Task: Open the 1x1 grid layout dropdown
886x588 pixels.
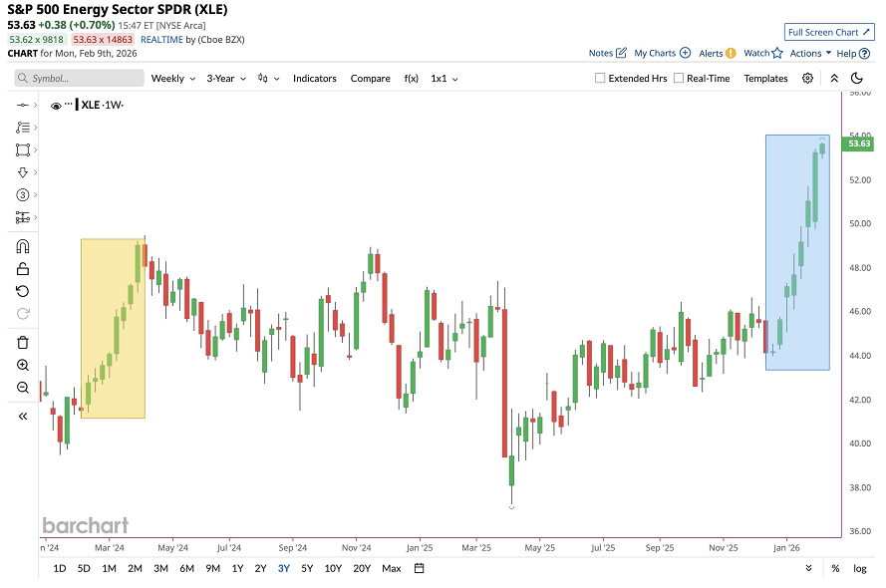Action: tap(444, 78)
